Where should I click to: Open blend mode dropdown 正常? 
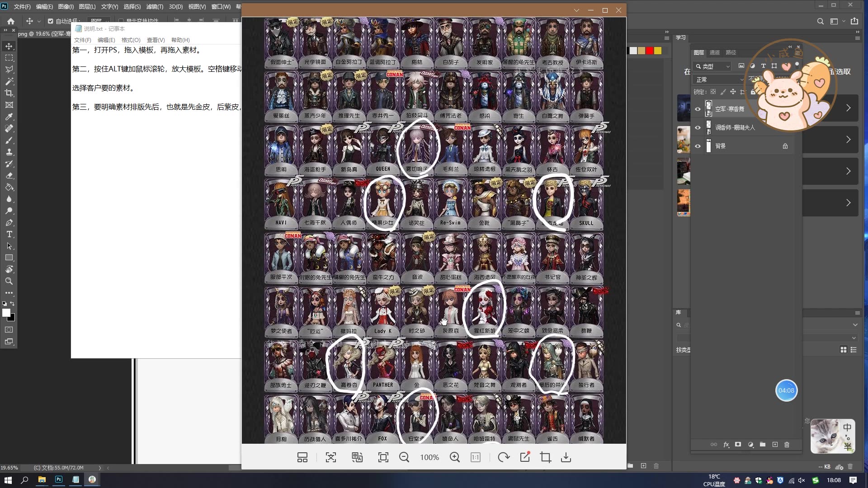pos(719,80)
